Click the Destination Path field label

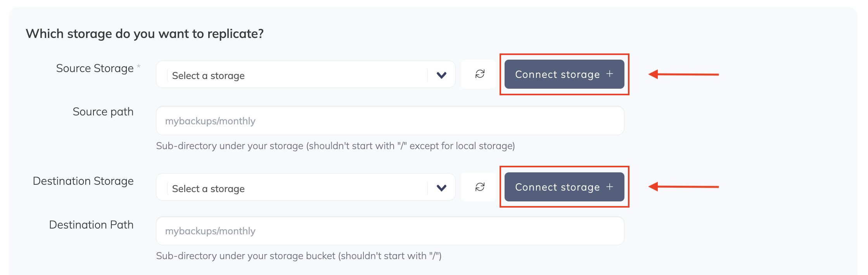click(91, 225)
